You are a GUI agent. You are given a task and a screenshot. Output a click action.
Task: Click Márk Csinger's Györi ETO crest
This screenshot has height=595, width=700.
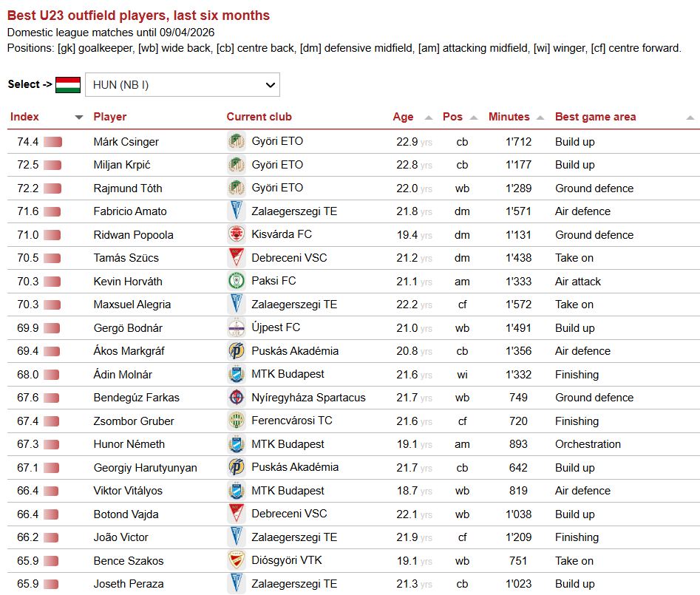coord(237,141)
